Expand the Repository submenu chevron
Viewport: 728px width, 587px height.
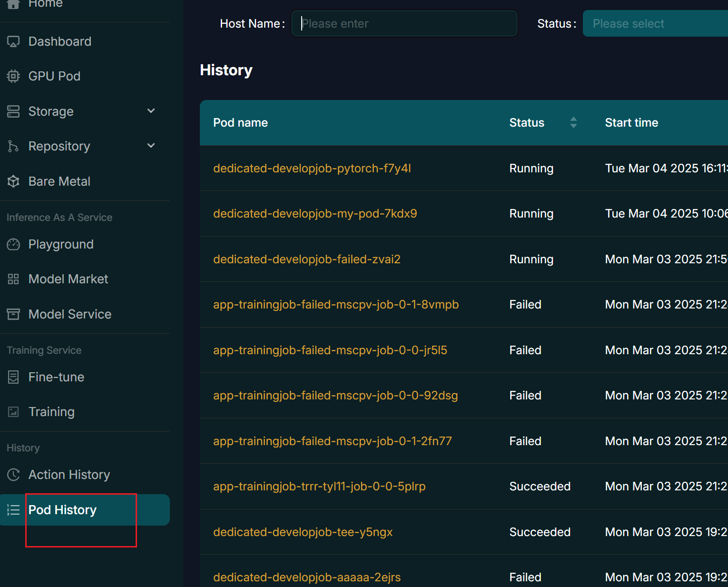pos(151,146)
